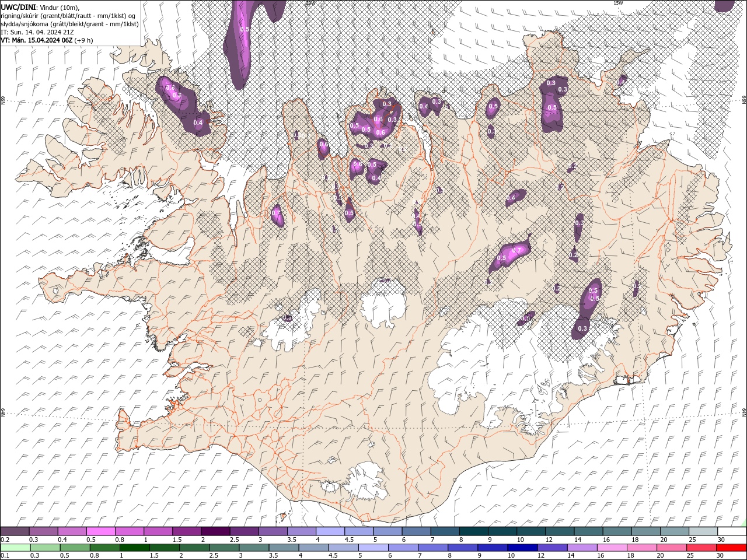Click the valid time 'VT: Mán. 15.04.2024 06Z'
The image size is (747, 560).
tap(37, 40)
